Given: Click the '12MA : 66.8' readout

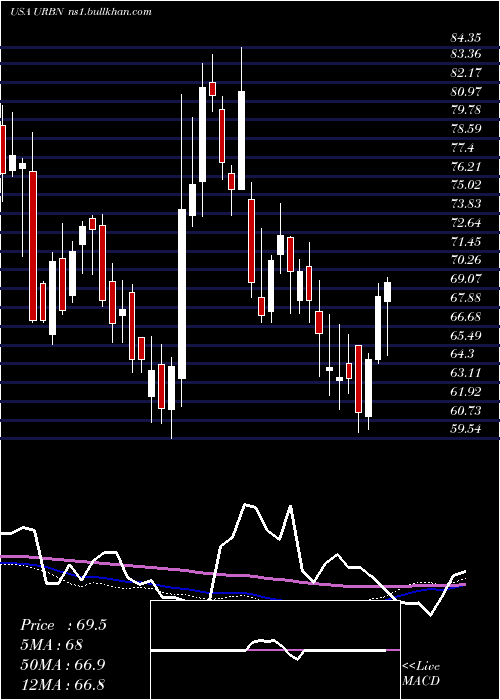Looking at the screenshot, I should coord(62,684).
